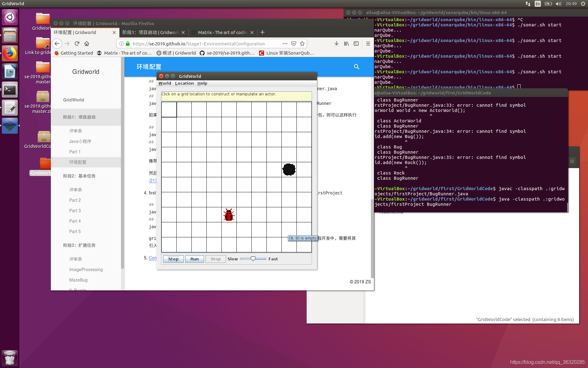This screenshot has height=368, width=588.
Task: Click the Firefox reload page icon
Action: point(77,44)
